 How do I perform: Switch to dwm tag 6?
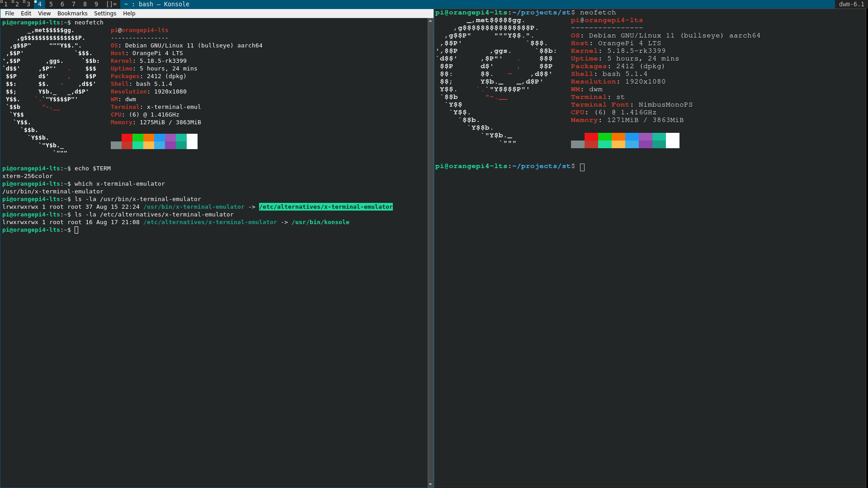pyautogui.click(x=62, y=4)
